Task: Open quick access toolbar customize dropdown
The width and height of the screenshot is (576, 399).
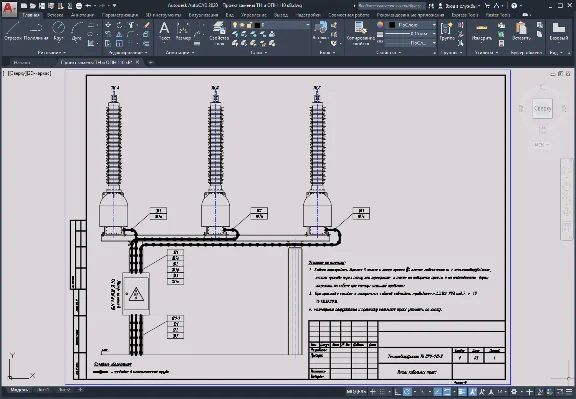Action: pos(115,6)
